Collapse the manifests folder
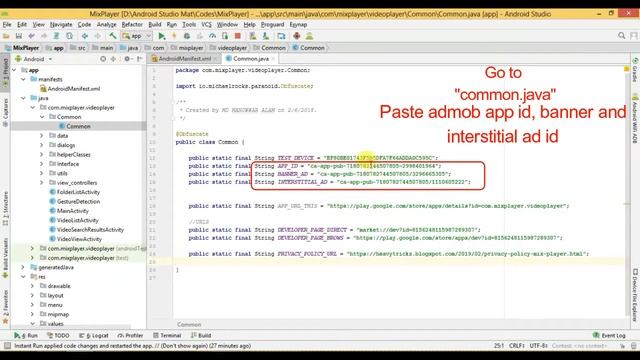The image size is (640, 360). (x=23, y=79)
